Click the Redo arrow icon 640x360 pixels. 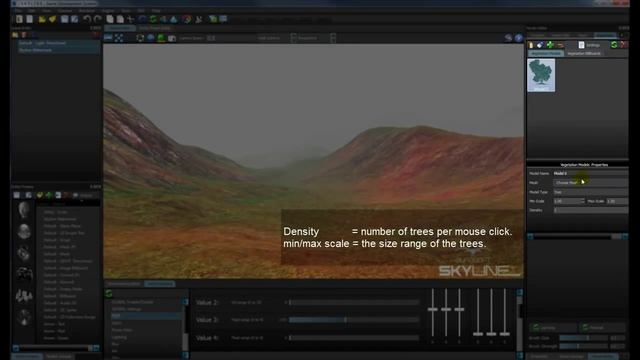(97, 19)
